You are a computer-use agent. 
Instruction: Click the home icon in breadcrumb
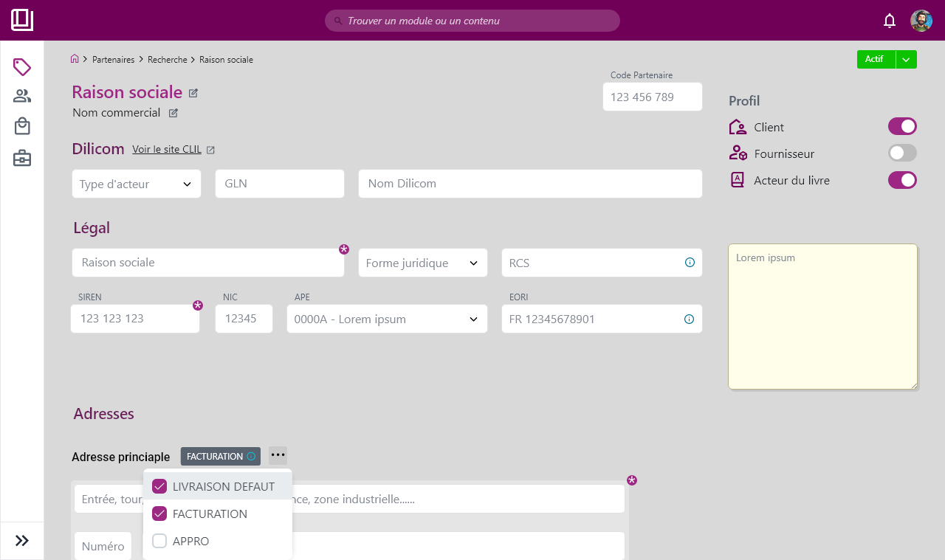75,59
